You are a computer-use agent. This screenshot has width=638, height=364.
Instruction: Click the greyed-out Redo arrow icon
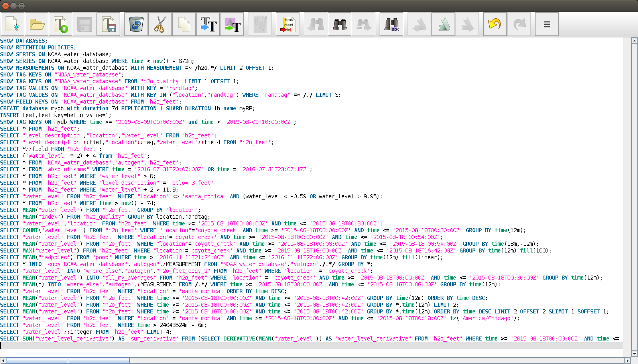point(519,24)
